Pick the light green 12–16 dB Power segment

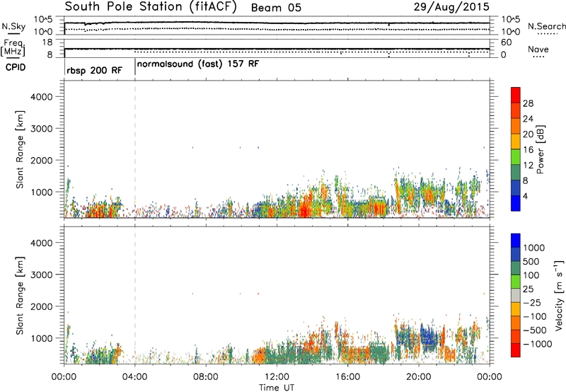[516, 157]
